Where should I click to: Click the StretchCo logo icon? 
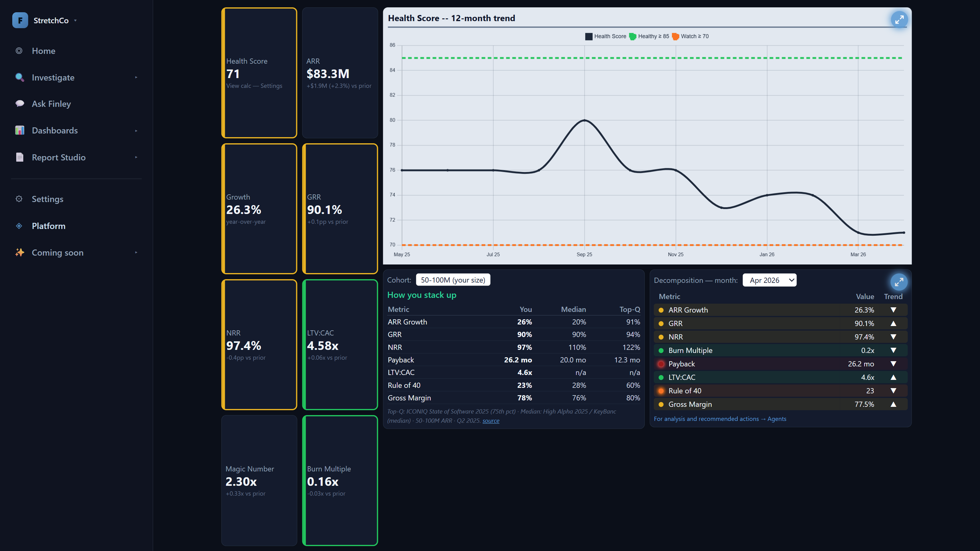[20, 20]
